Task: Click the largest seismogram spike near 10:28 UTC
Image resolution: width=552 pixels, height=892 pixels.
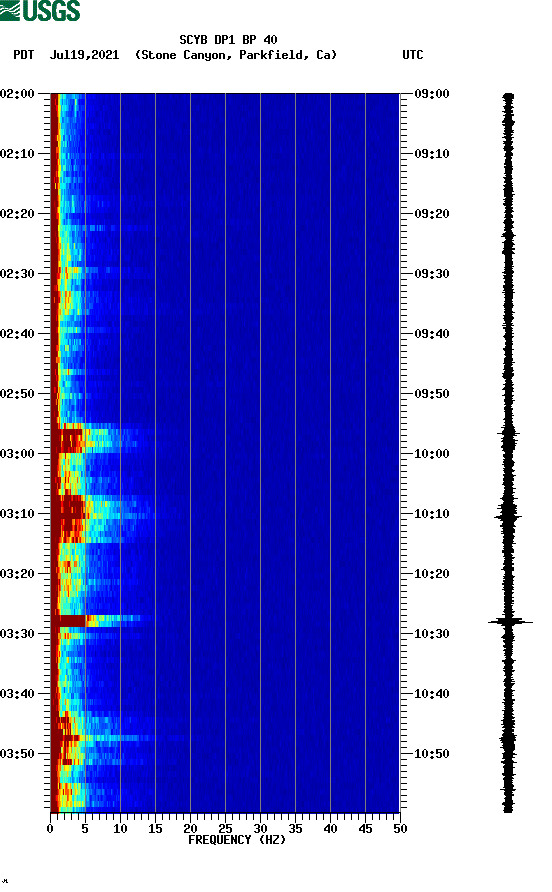Action: [x=510, y=622]
